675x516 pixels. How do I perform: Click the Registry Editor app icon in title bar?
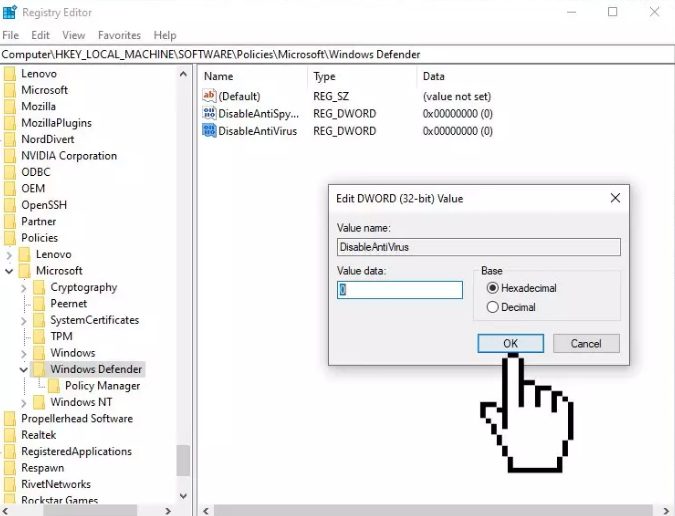point(9,12)
